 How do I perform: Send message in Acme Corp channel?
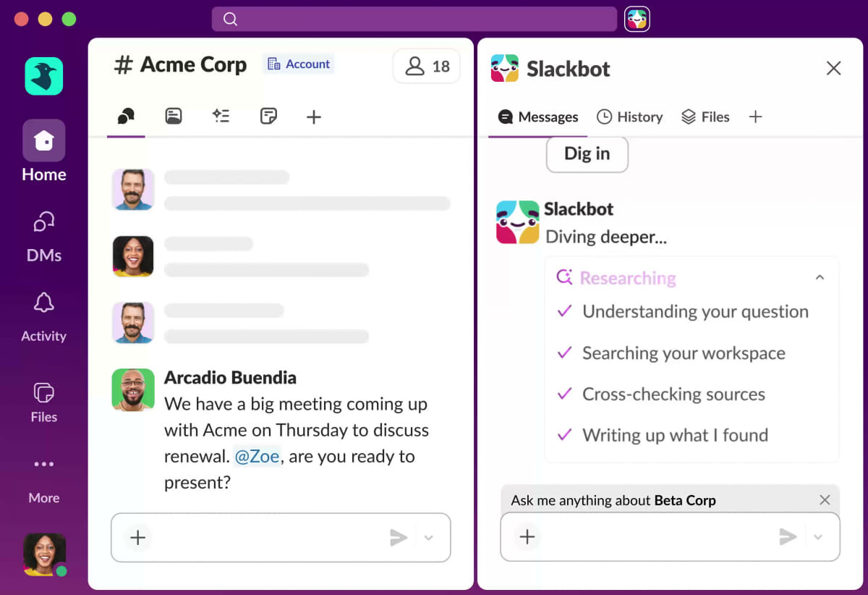point(399,537)
